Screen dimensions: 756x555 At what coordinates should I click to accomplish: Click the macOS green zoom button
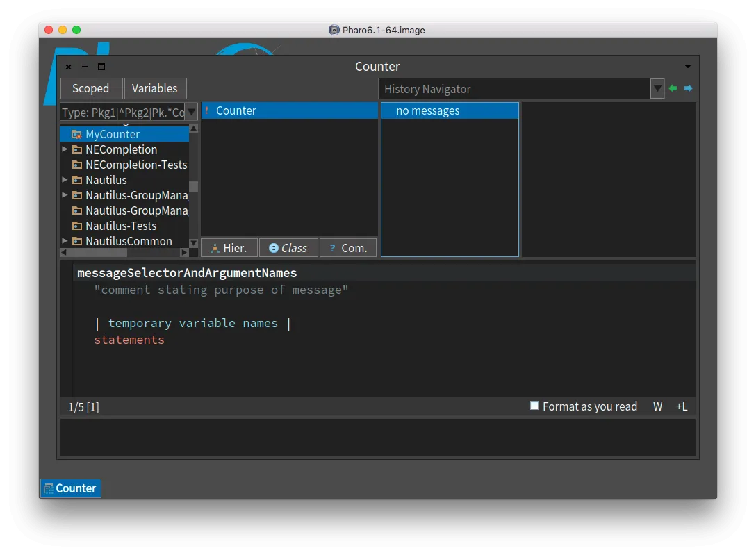(x=76, y=30)
